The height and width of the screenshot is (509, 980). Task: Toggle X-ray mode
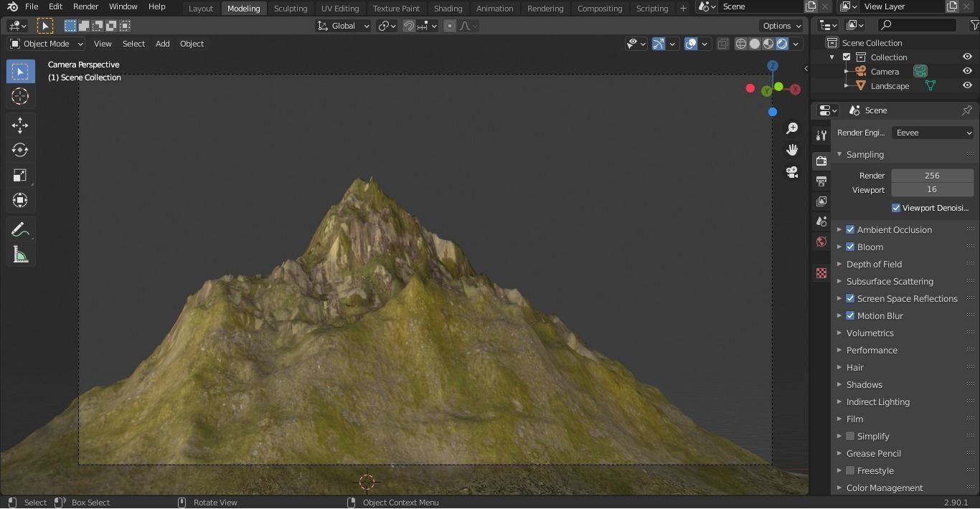[722, 44]
